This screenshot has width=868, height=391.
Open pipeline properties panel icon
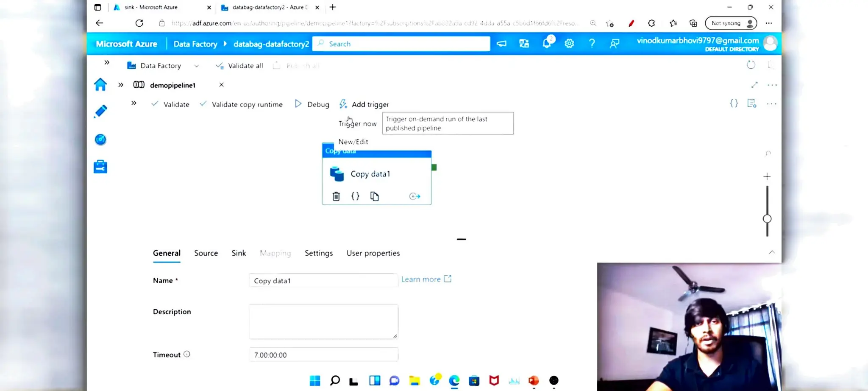coord(752,103)
